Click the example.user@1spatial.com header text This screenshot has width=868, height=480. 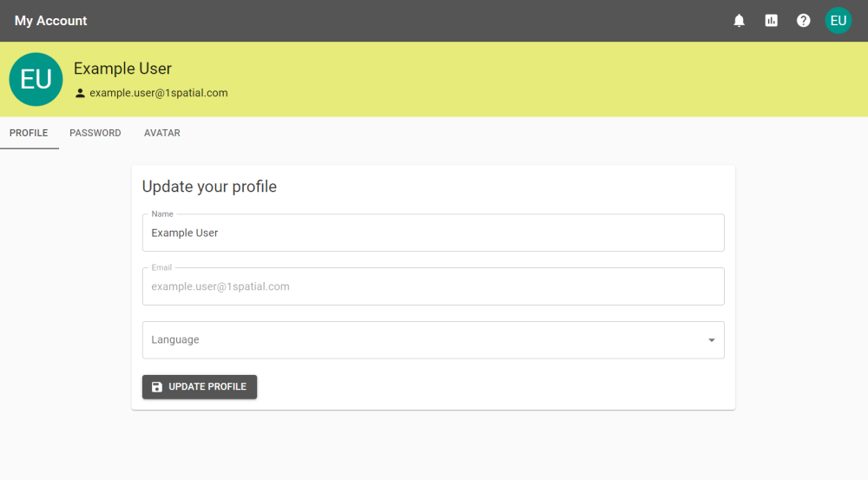click(x=158, y=93)
